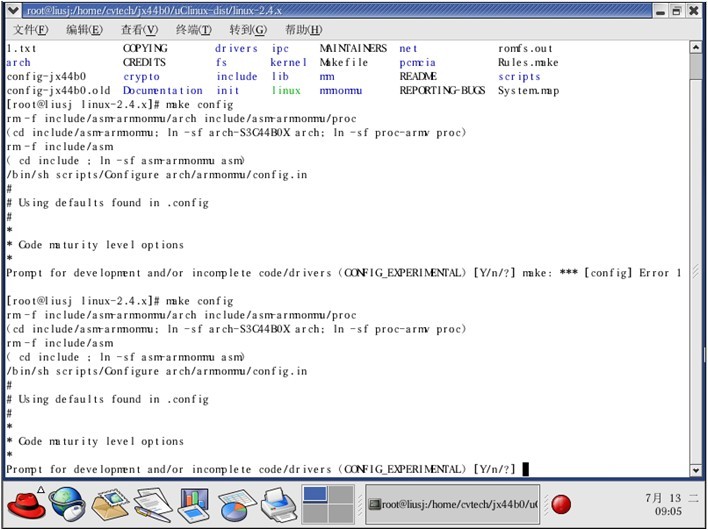Switch to the first workspace in pager
This screenshot has height=530, width=708.
(315, 494)
